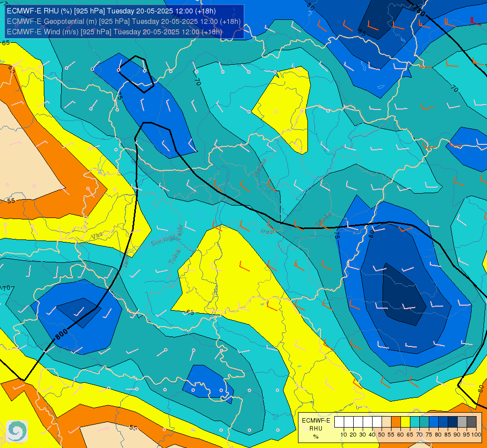Screen dimensions: 487x448
Task: Pick the teal 70-75 legend swatch
Action: pyautogui.click(x=424, y=422)
